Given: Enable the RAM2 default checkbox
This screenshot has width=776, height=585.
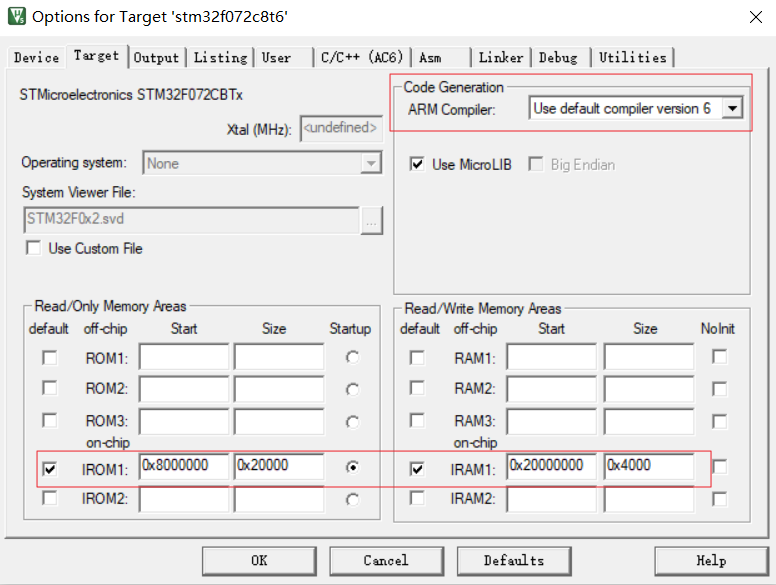Looking at the screenshot, I should coord(417,388).
